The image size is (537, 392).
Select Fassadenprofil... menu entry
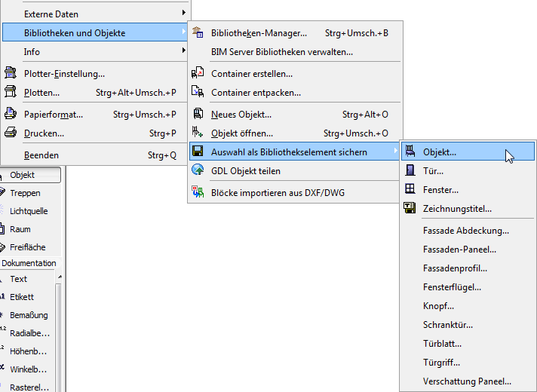(x=455, y=268)
